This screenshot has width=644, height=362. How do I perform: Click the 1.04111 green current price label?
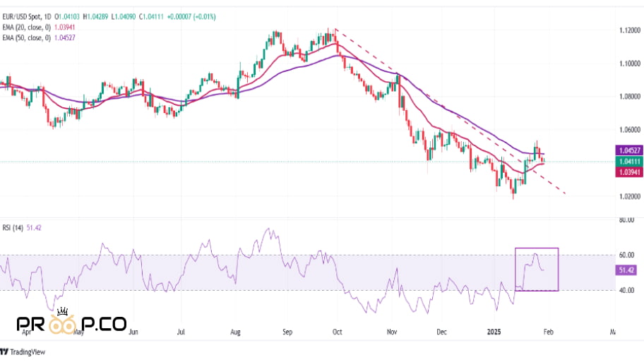628,162
